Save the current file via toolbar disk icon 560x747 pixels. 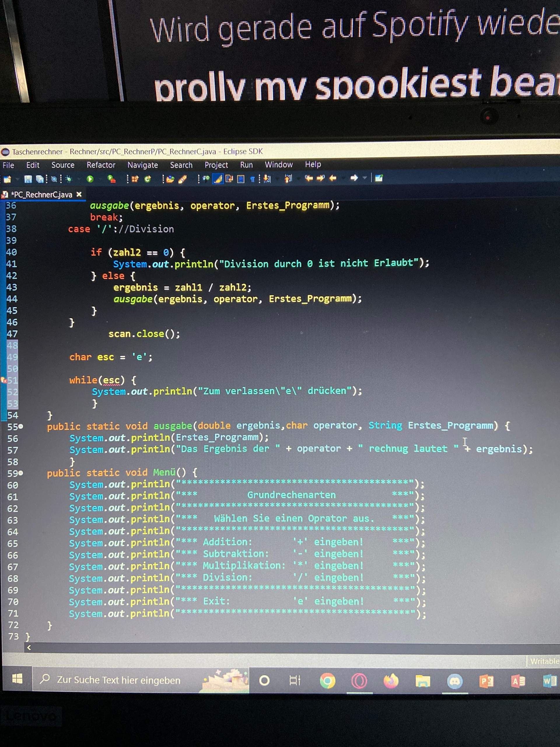pos(28,178)
